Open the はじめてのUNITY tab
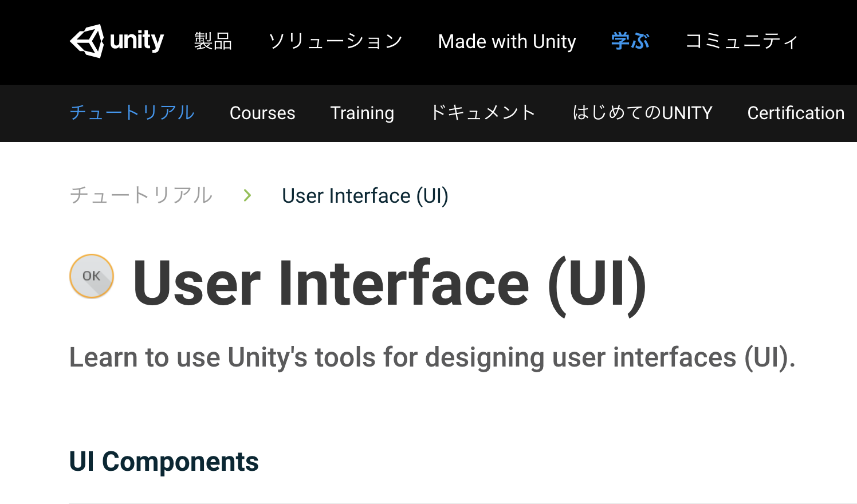The height and width of the screenshot is (504, 857). tap(642, 113)
